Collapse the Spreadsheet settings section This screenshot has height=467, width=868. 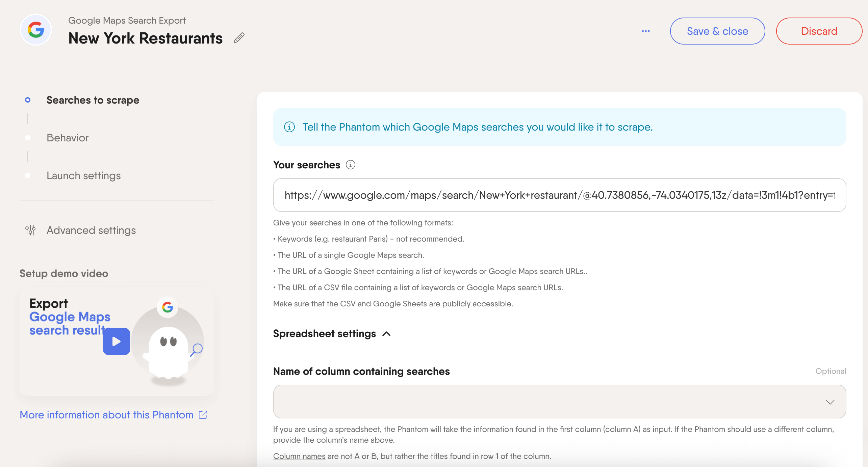click(x=386, y=334)
